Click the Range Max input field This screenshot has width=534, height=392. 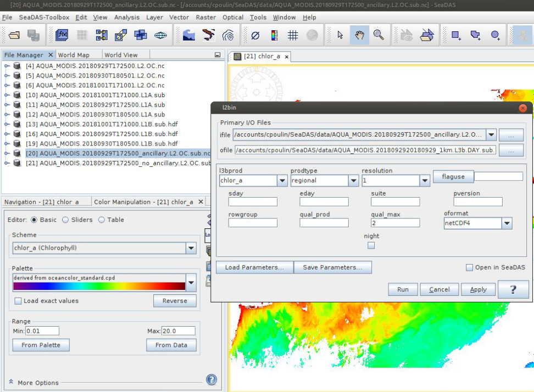point(178,331)
